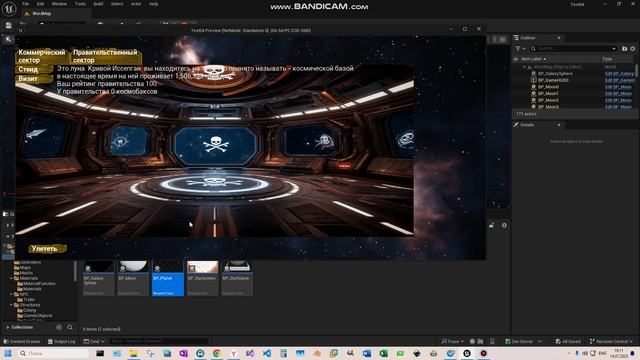This screenshot has width=640, height=360.
Task: Open the Edit BP_Moon link for BP_Moon0
Action: [618, 87]
